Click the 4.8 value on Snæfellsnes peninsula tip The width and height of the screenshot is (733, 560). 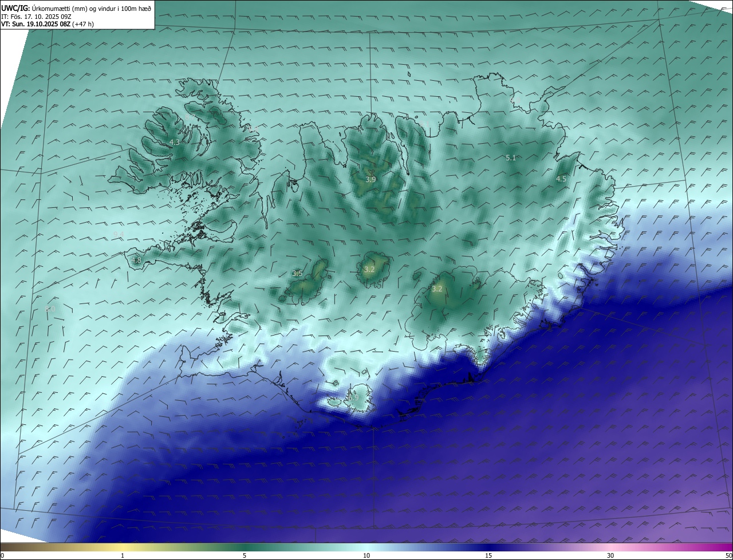[x=136, y=261]
